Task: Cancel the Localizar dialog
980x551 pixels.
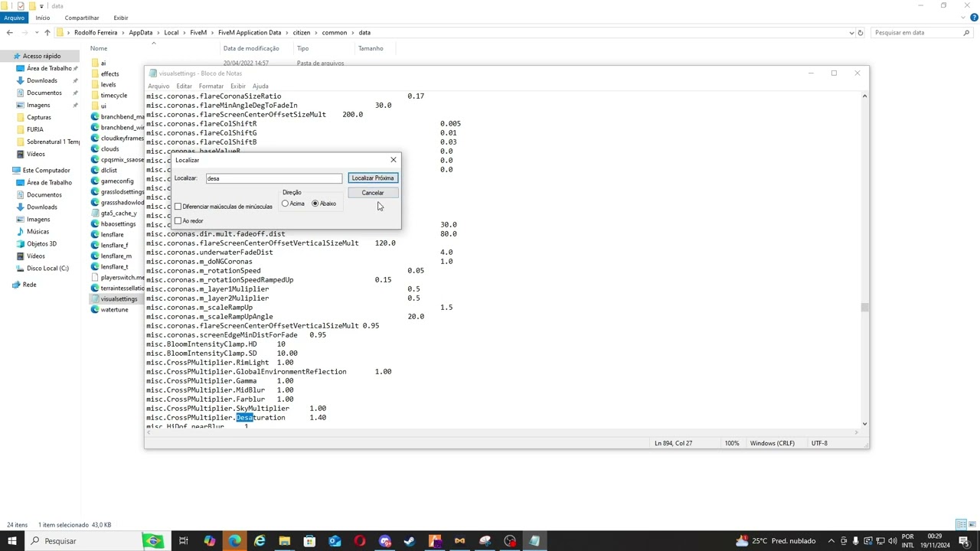Action: [373, 193]
